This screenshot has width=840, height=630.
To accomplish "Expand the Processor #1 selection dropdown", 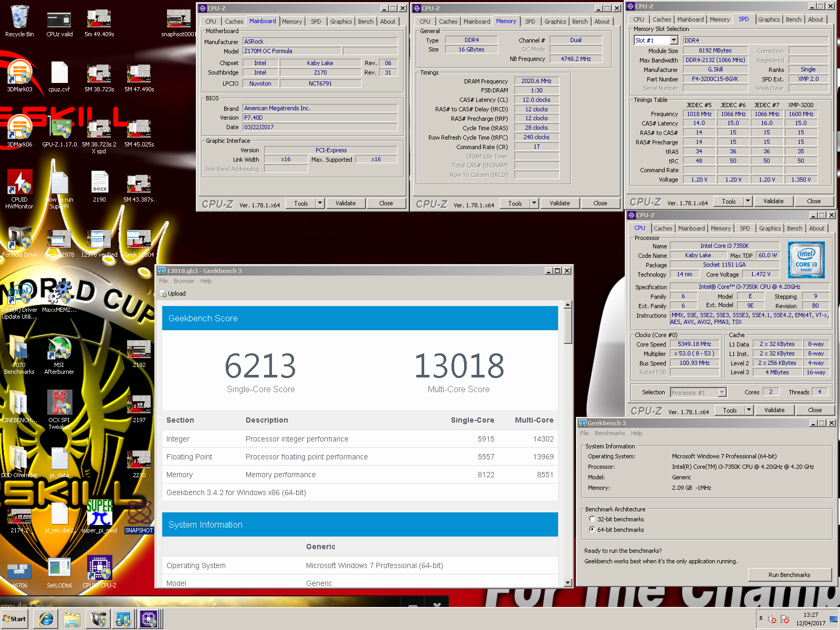I will 722,392.
